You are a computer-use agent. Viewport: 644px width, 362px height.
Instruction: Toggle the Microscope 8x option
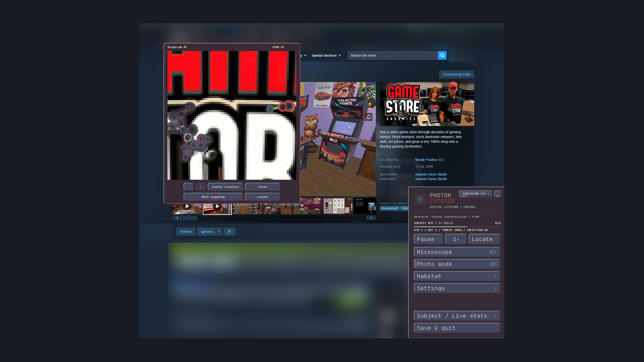pyautogui.click(x=457, y=252)
